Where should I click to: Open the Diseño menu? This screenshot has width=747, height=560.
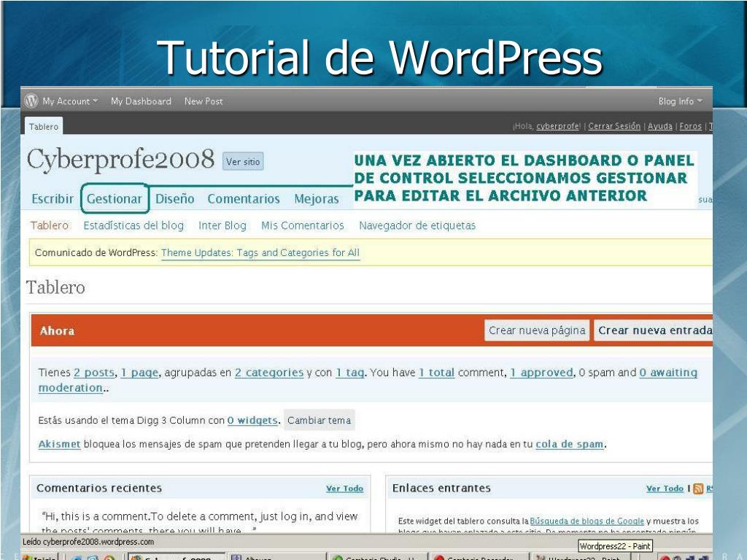pos(175,198)
